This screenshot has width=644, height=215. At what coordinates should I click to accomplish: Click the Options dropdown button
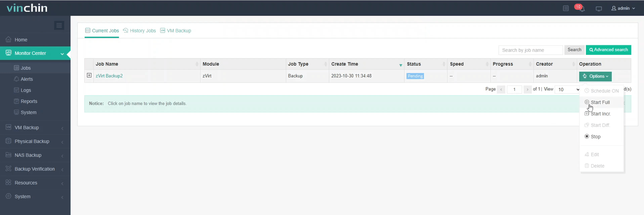pos(595,76)
